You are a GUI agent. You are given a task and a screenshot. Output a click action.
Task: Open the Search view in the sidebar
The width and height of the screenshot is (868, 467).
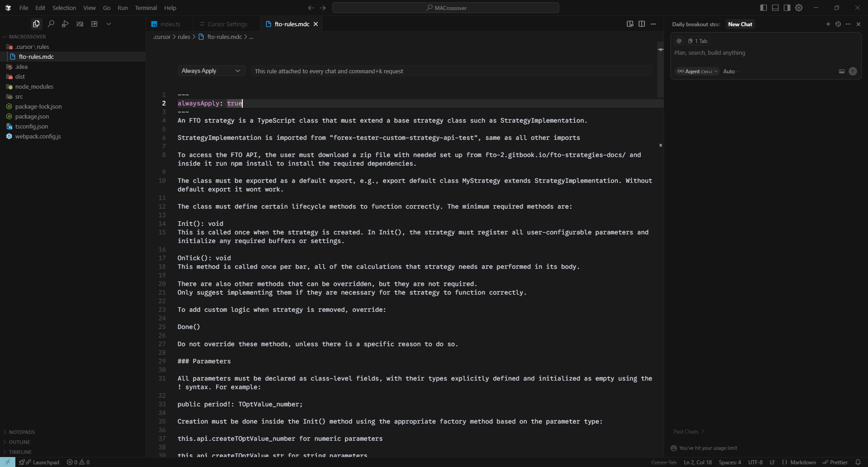[51, 24]
